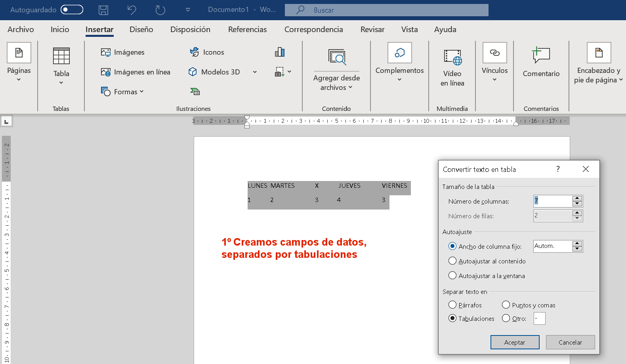Open the Referencias tab
This screenshot has width=626, height=364.
coord(248,29)
